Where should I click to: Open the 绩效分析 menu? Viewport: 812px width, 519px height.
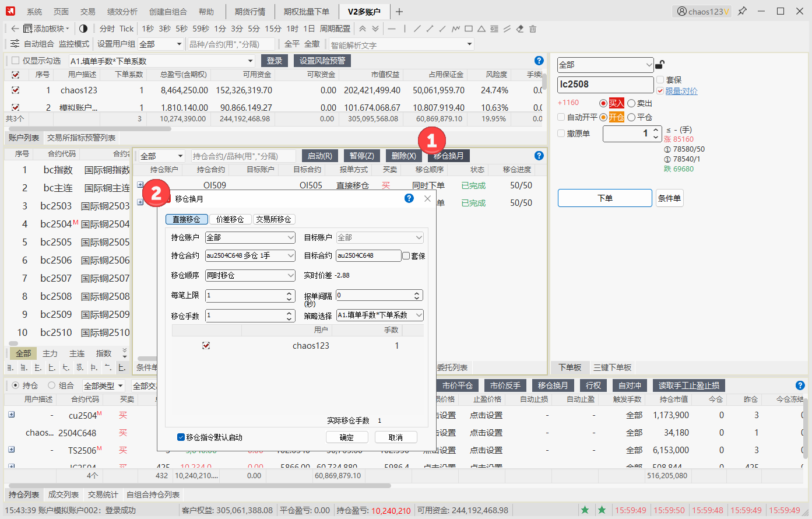click(x=122, y=12)
